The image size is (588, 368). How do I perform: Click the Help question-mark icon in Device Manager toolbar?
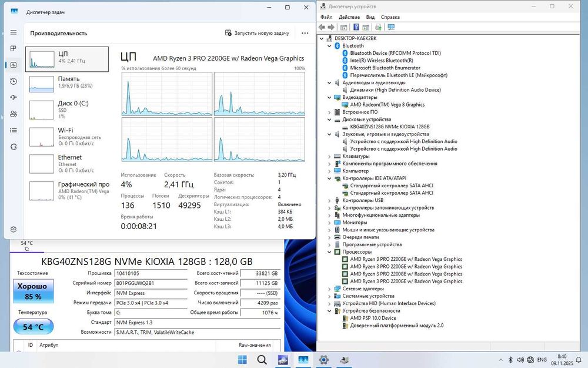click(356, 27)
